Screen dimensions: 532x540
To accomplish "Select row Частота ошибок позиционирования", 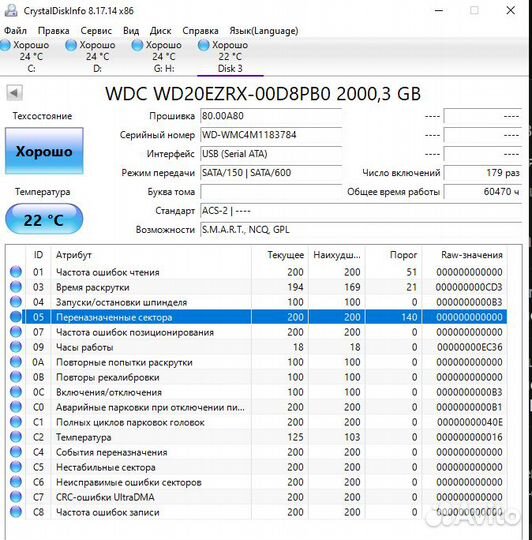I will (257, 332).
